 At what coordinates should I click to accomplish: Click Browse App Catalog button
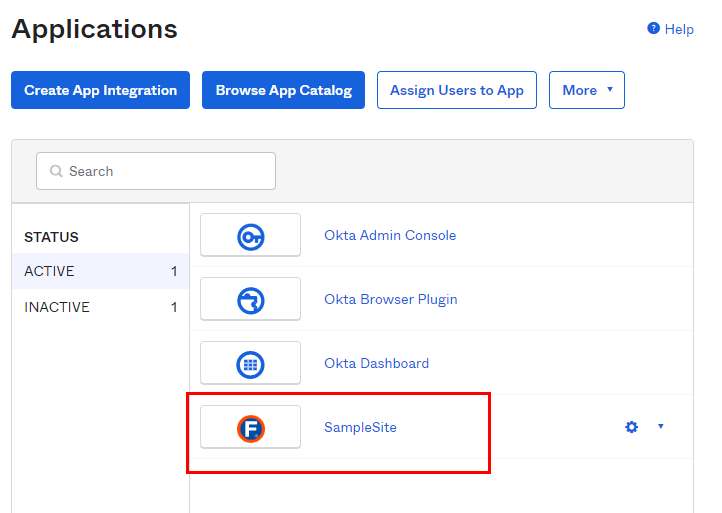click(x=284, y=90)
